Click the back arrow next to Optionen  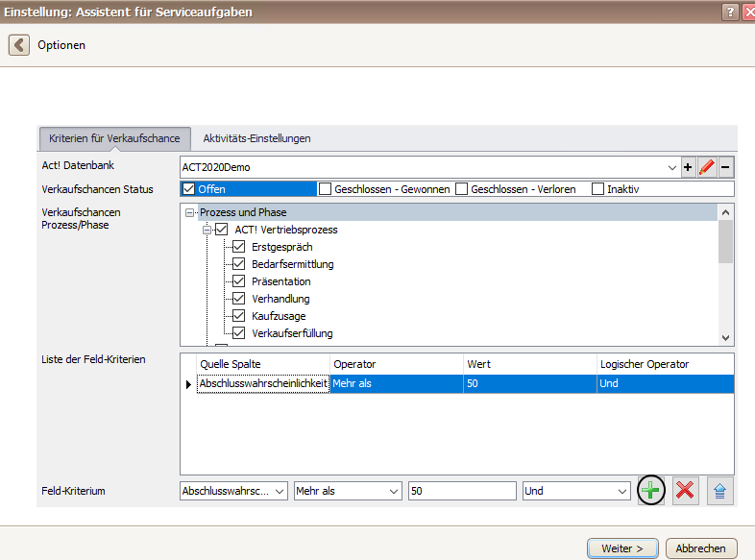tap(19, 45)
